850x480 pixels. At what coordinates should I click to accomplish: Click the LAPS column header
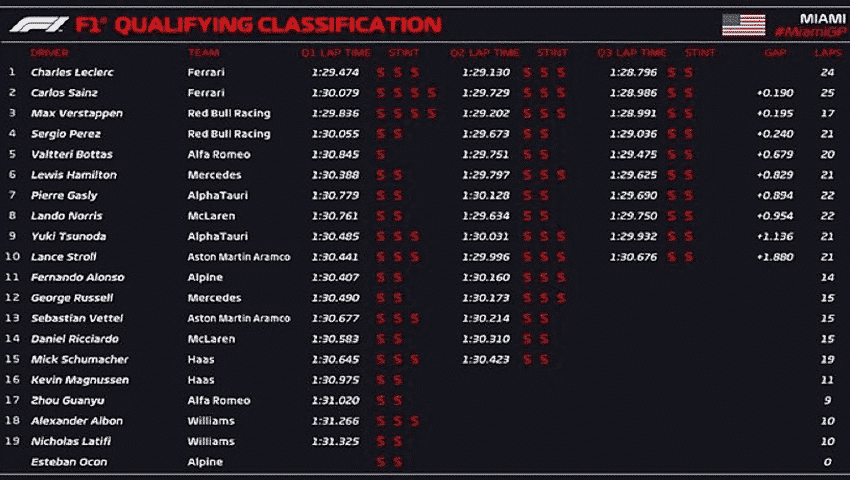point(828,53)
